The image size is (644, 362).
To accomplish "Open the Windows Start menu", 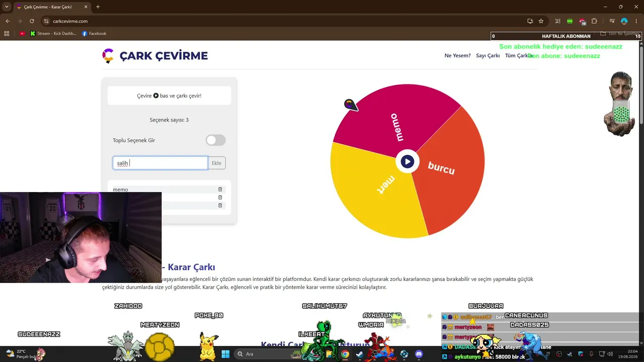I will pos(225,354).
